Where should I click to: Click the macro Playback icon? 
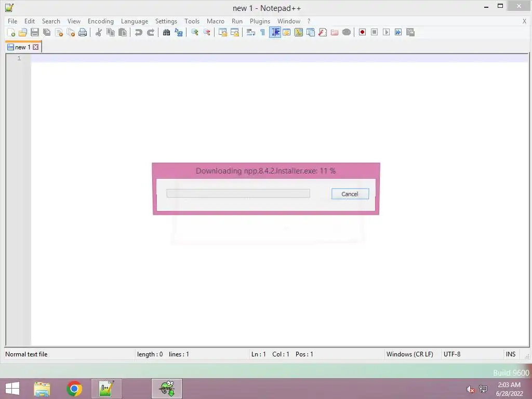pos(386,32)
